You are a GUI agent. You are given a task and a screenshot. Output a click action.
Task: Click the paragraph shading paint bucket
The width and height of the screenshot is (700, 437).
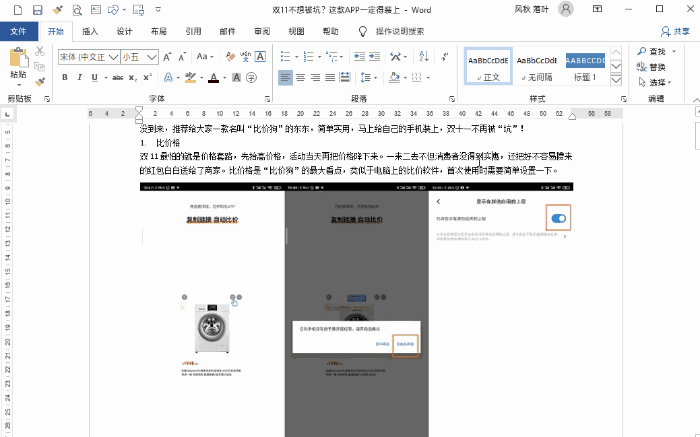point(394,77)
